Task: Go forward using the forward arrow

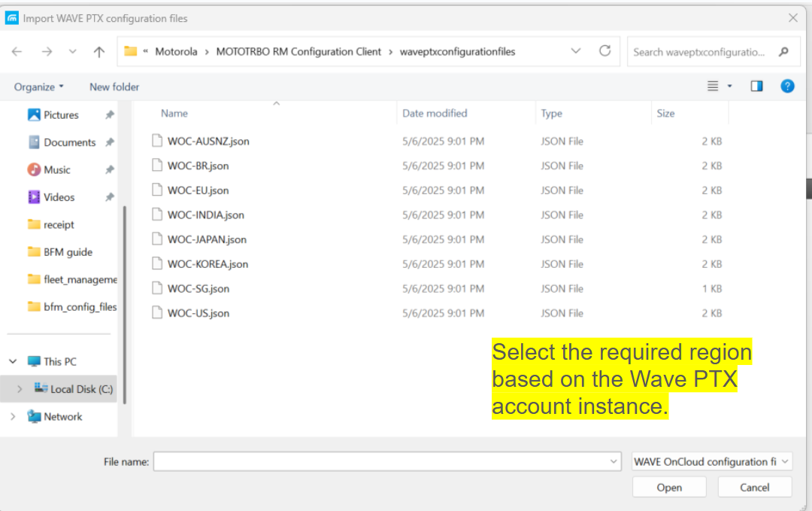Action: (47, 51)
